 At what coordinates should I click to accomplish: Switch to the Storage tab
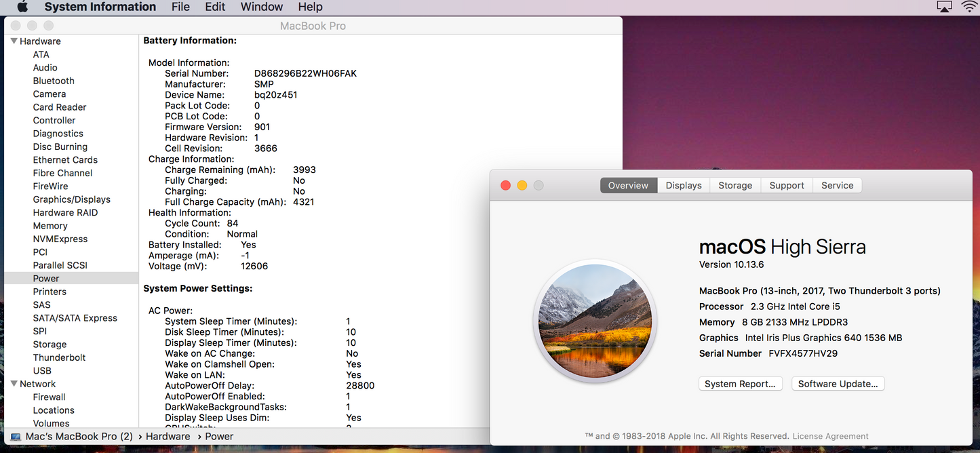[x=735, y=185]
